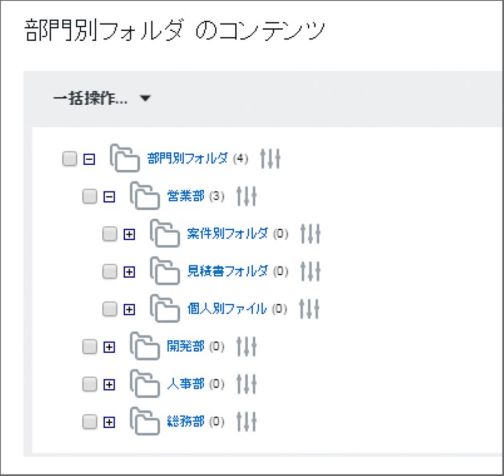Open the 個人別ファイル folder link
This screenshot has height=476, width=504.
pos(227,309)
